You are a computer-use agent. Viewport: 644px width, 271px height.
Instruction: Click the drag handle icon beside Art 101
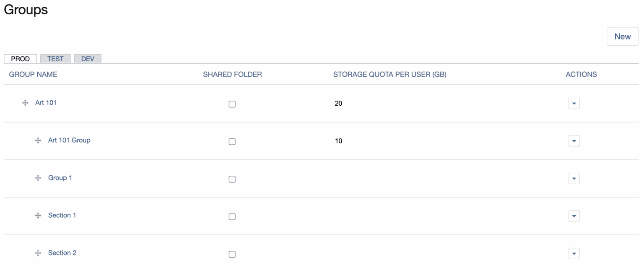click(25, 103)
